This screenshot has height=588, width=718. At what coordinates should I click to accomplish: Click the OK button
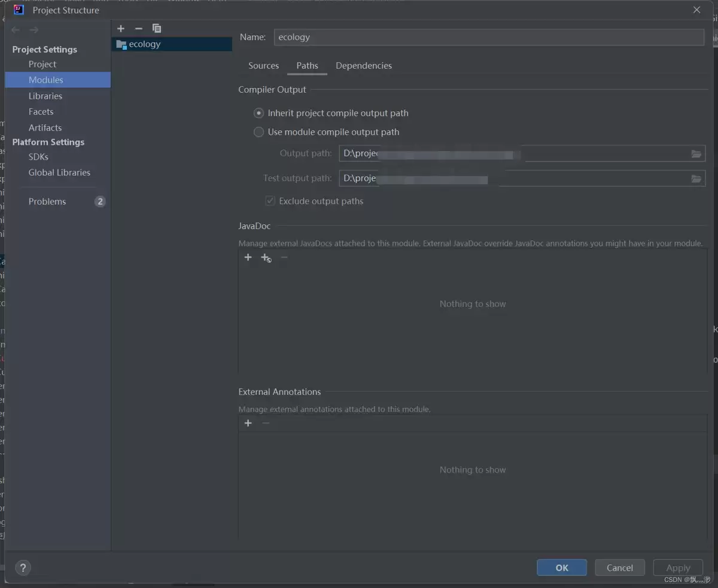point(562,568)
